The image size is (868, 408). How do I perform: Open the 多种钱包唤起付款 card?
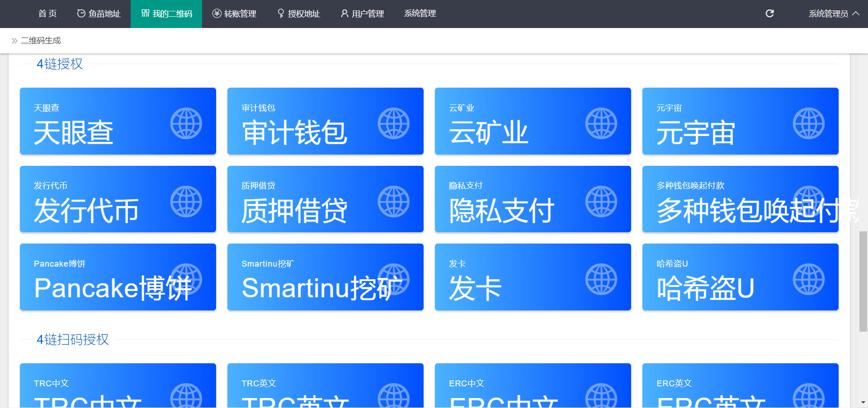pyautogui.click(x=740, y=199)
